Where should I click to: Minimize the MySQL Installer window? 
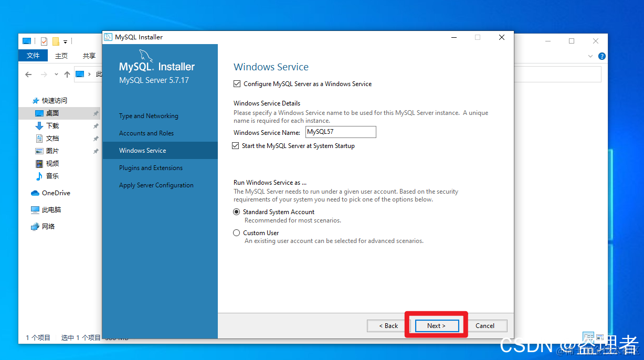pos(453,37)
